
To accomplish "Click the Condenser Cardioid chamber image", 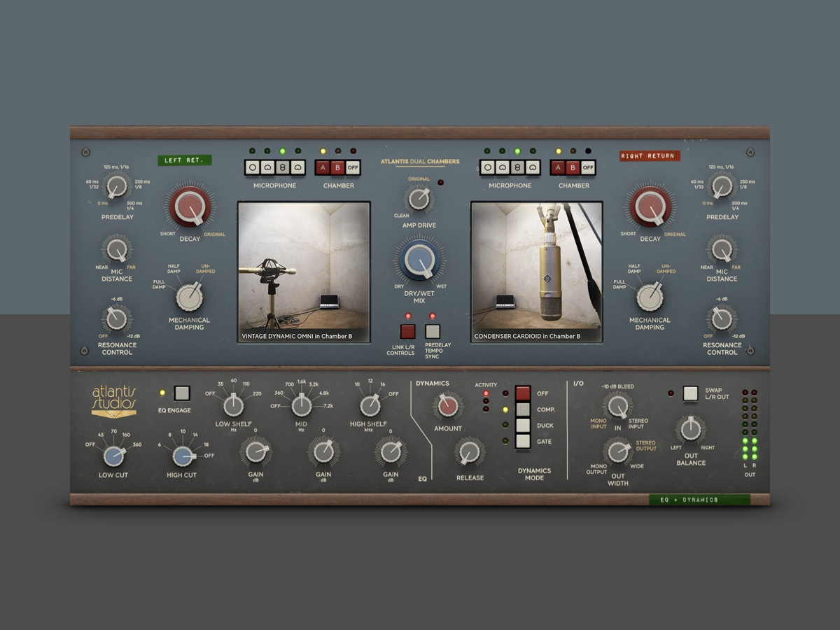I will pyautogui.click(x=537, y=272).
